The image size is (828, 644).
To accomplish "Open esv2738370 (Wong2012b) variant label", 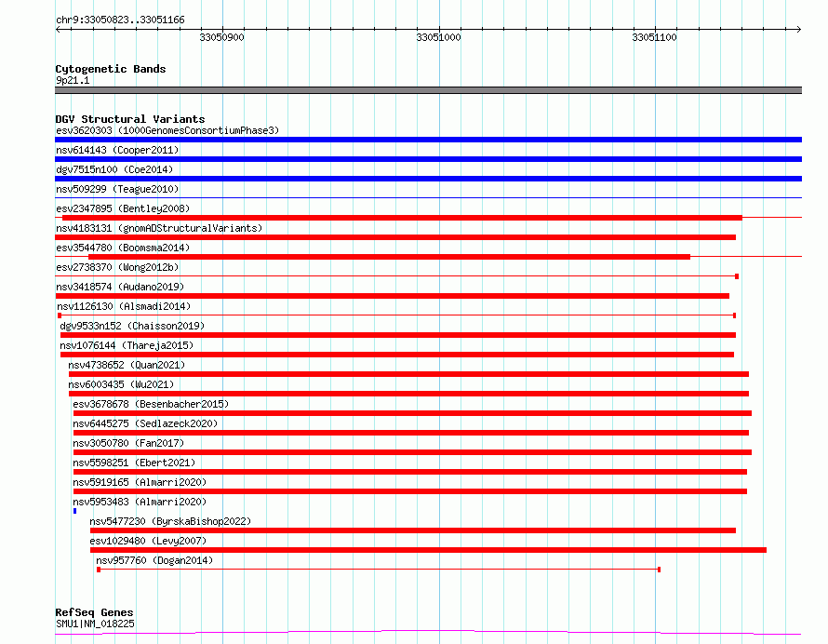I will tap(117, 267).
